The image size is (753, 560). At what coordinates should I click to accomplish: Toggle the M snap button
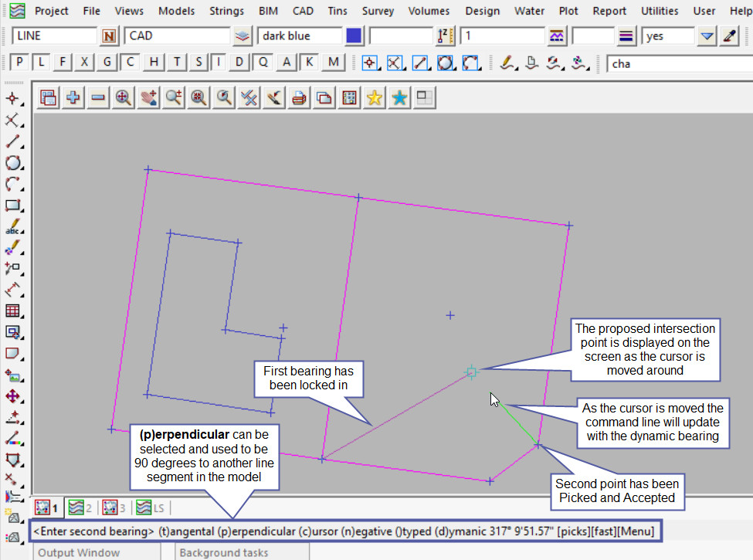[x=333, y=63]
